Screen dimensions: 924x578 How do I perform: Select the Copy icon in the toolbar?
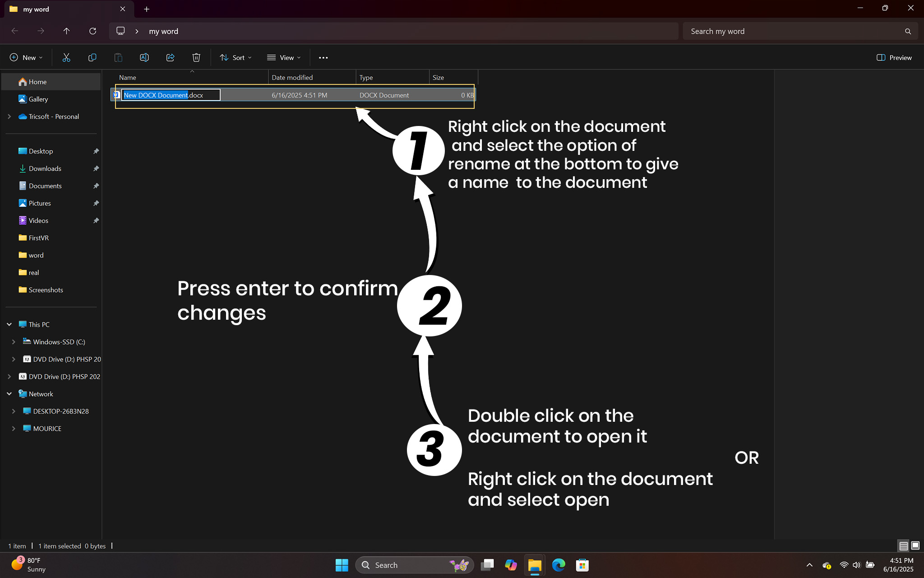point(92,57)
